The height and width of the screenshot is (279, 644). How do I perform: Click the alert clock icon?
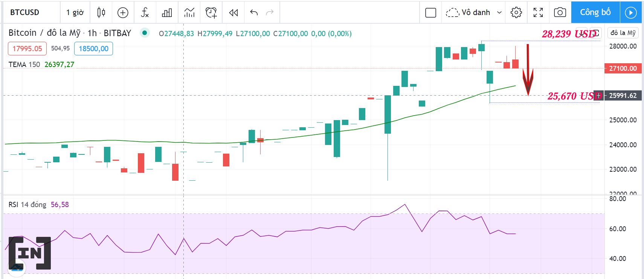[x=211, y=12]
